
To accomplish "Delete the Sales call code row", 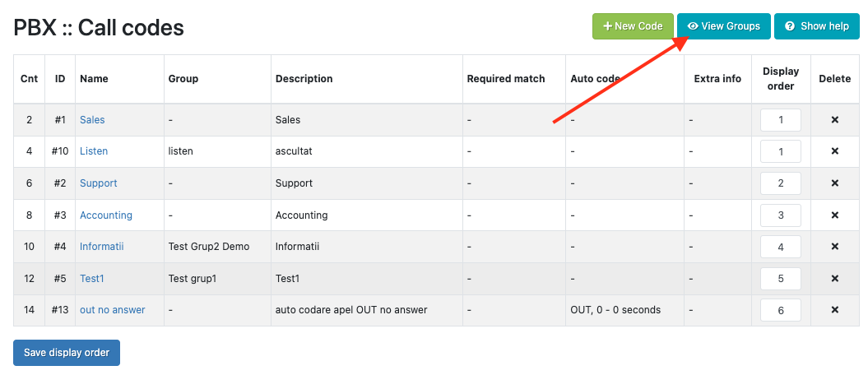I will 834,120.
